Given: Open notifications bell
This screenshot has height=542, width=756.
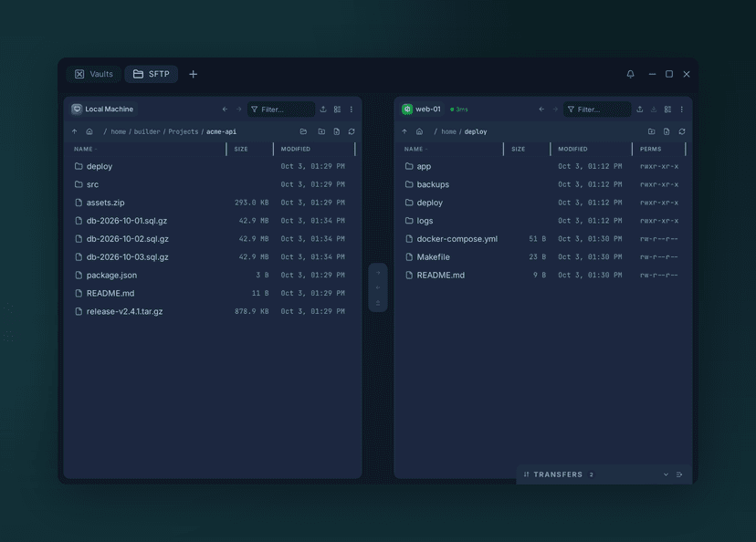Looking at the screenshot, I should click(x=630, y=74).
